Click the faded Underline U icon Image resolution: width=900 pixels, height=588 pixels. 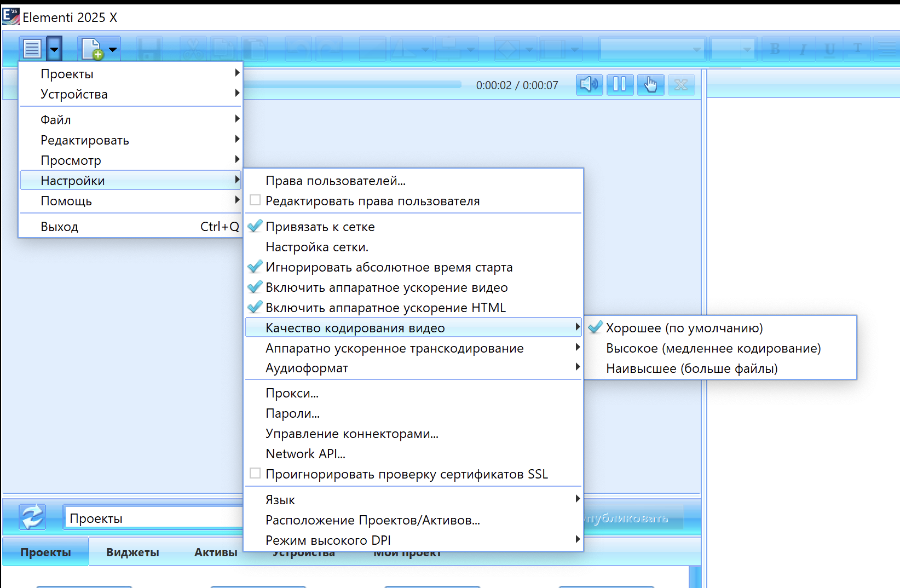point(830,49)
